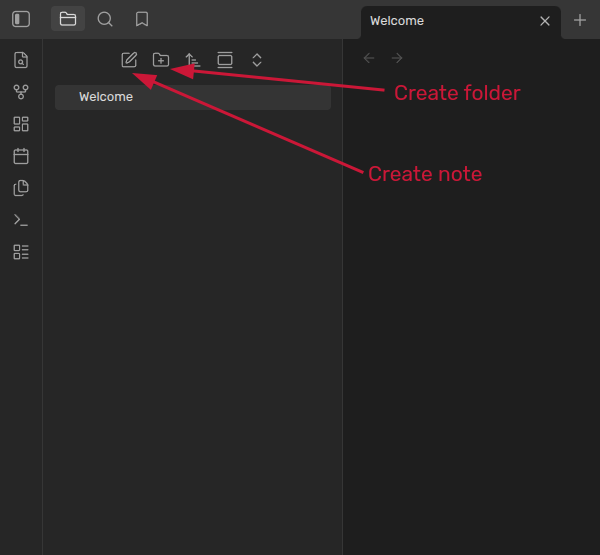The image size is (600, 555).
Task: Open a new tab with the plus button
Action: (x=580, y=20)
